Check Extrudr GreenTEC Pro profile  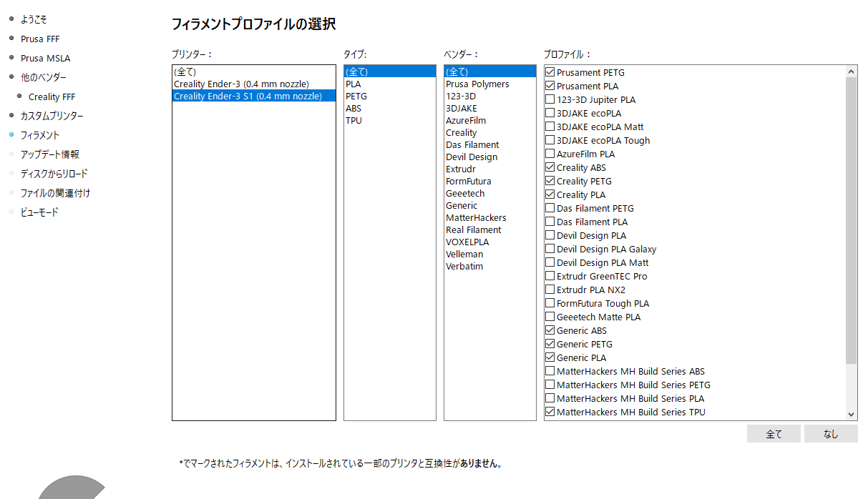[550, 276]
